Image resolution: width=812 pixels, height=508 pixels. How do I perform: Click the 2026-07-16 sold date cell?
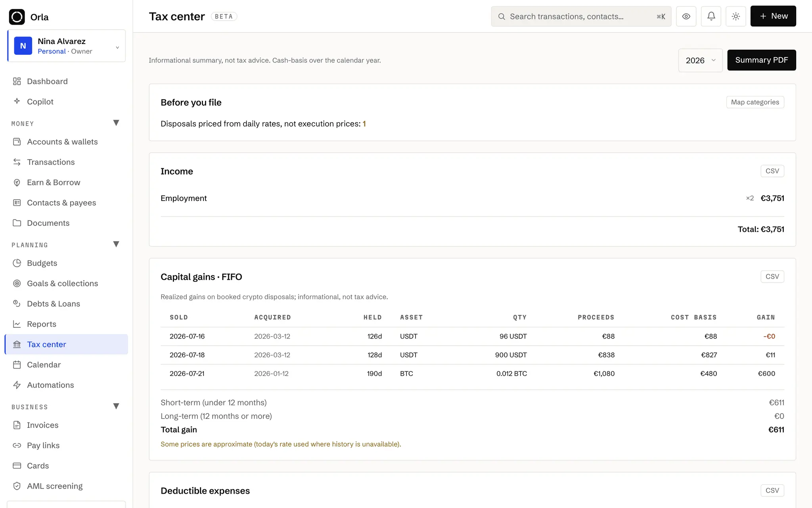[x=187, y=336]
